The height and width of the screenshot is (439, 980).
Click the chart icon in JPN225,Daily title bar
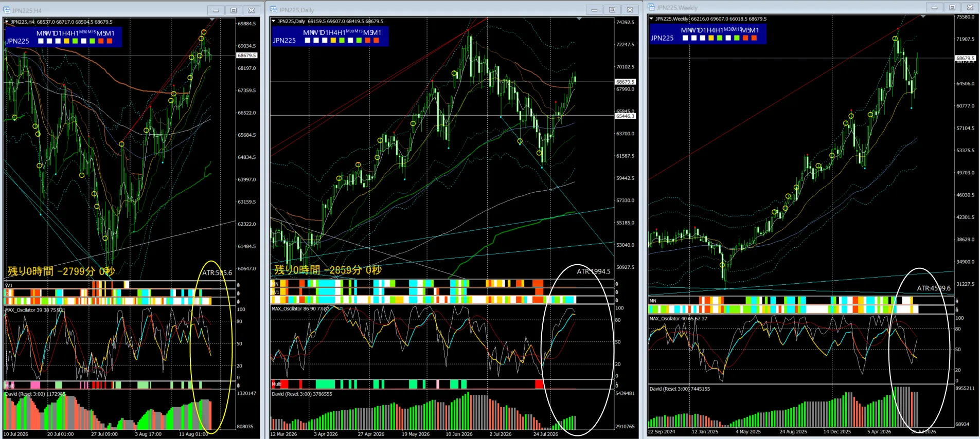(273, 10)
